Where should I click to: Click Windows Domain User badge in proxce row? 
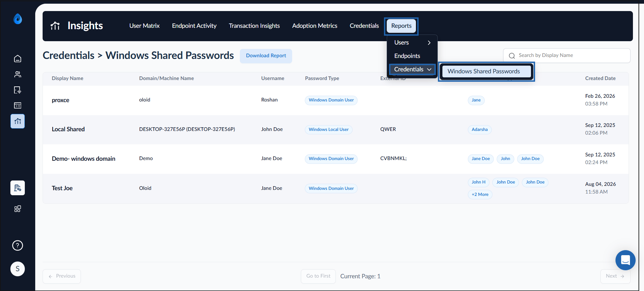point(331,100)
